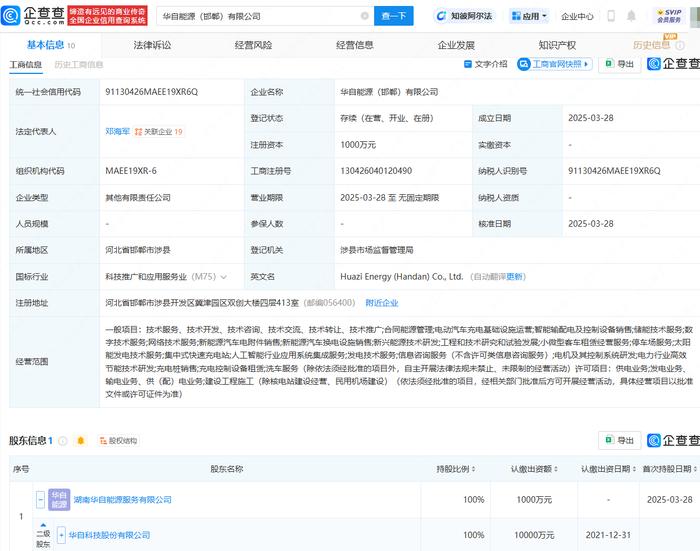
Task: Switch to 经营风险 tab
Action: [253, 45]
